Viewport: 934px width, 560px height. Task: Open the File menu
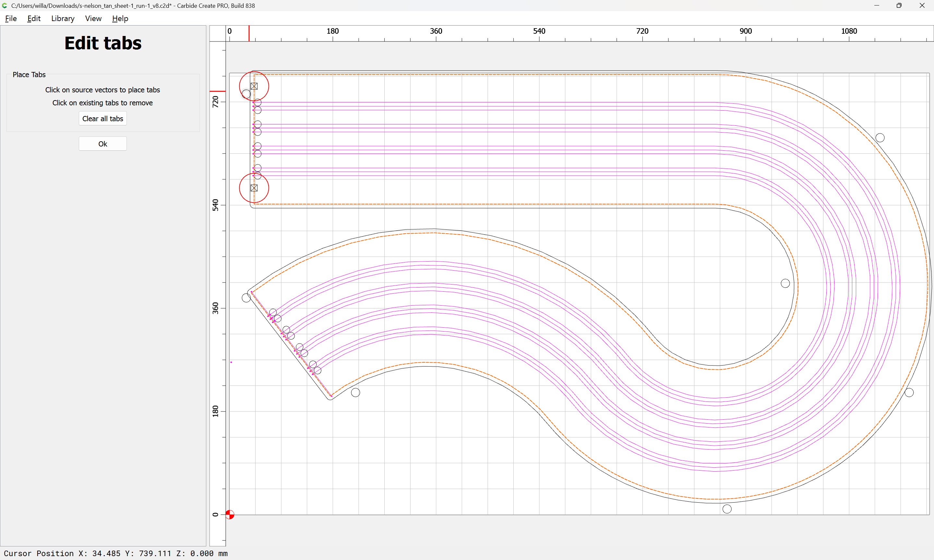pos(11,18)
